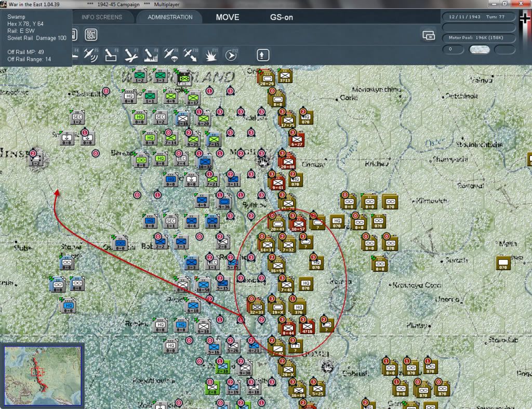Click the grid-pattern icon below Info Screens tab
The height and width of the screenshot is (409, 532).
(x=90, y=35)
